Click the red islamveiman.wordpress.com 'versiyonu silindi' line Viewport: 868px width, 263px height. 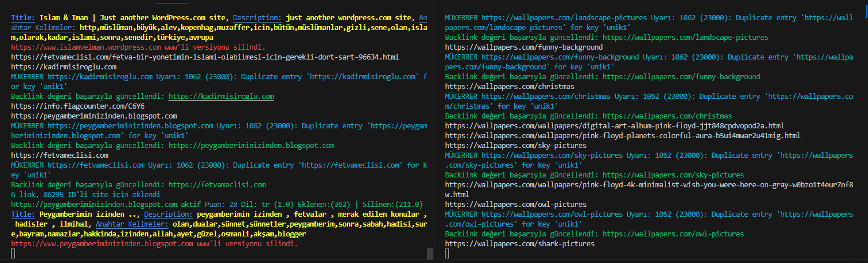click(x=138, y=47)
